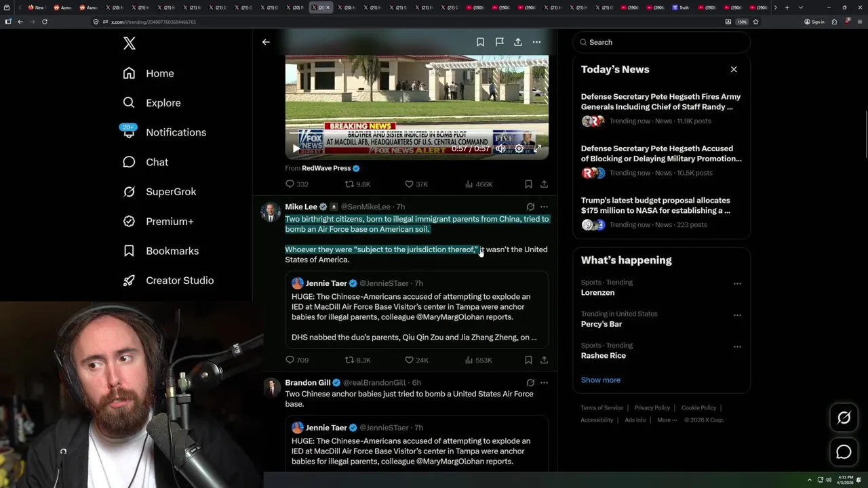This screenshot has width=868, height=488.
Task: Click the Brandon Gill name link
Action: click(307, 383)
